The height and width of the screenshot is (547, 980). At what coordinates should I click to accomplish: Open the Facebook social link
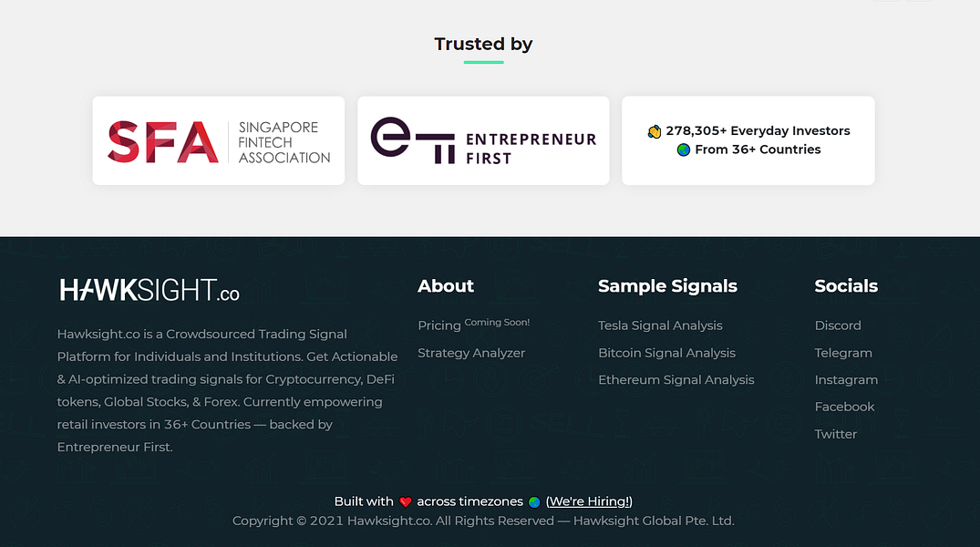click(x=844, y=407)
